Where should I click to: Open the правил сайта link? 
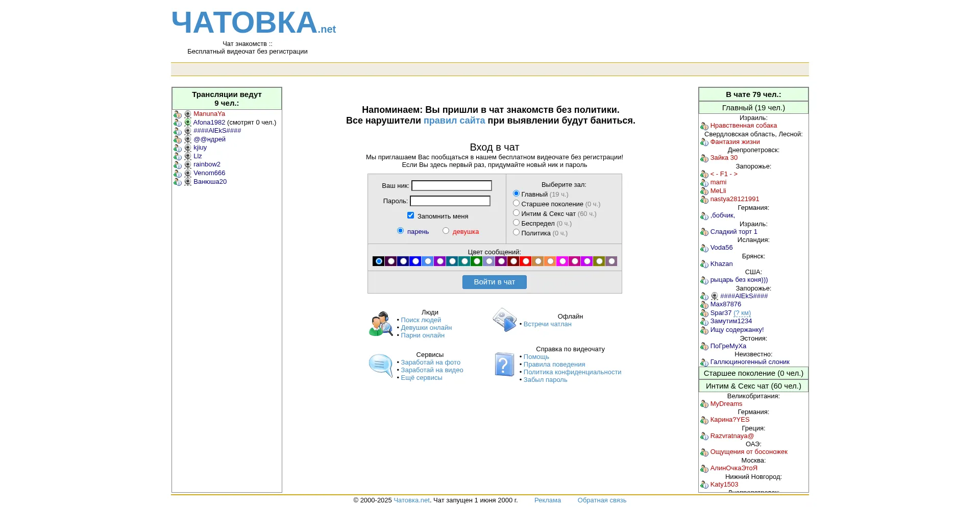454,120
